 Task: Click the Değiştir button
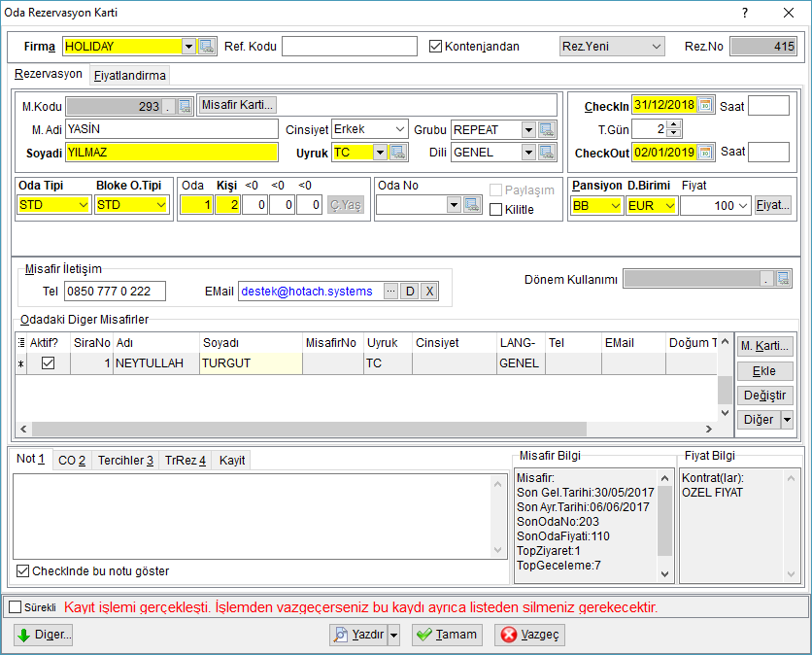pyautogui.click(x=764, y=396)
